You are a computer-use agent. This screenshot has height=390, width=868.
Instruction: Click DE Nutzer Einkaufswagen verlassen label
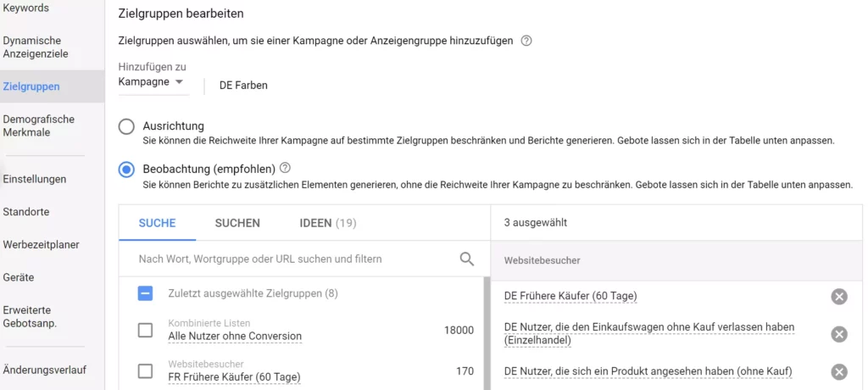[x=648, y=334]
